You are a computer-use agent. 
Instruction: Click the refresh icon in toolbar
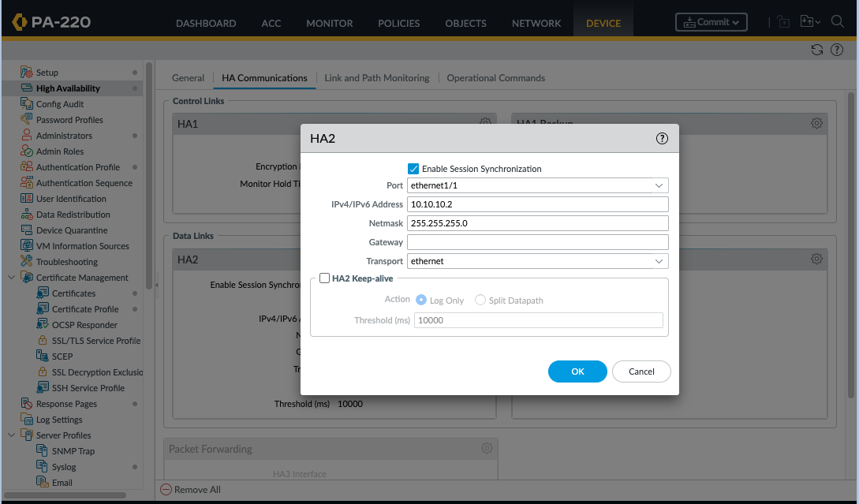point(817,50)
